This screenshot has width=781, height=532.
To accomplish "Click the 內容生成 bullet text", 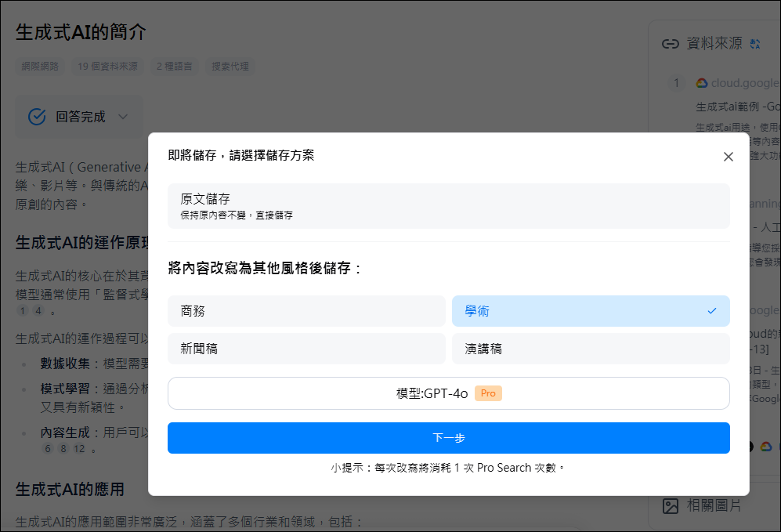I will pos(65,432).
